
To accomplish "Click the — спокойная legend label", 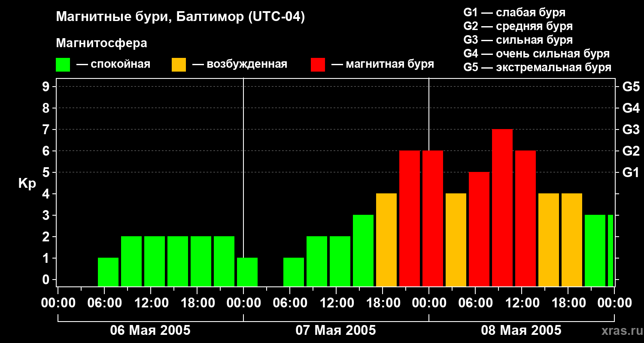I will pyautogui.click(x=113, y=64).
